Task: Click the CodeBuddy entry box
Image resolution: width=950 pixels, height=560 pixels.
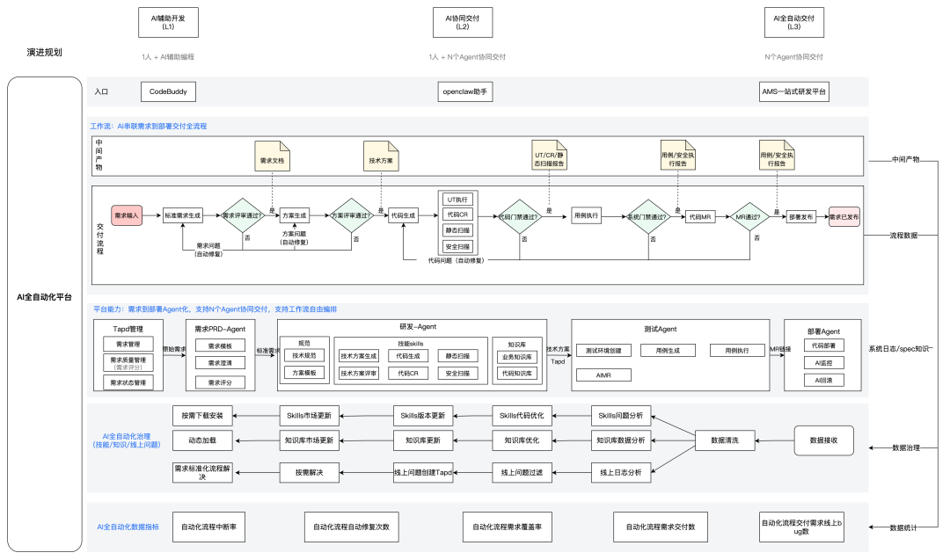Action: (x=168, y=91)
